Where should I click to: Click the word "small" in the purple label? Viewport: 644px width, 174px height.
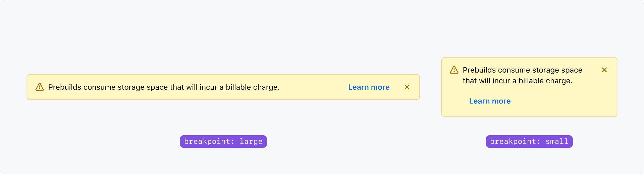(x=557, y=142)
